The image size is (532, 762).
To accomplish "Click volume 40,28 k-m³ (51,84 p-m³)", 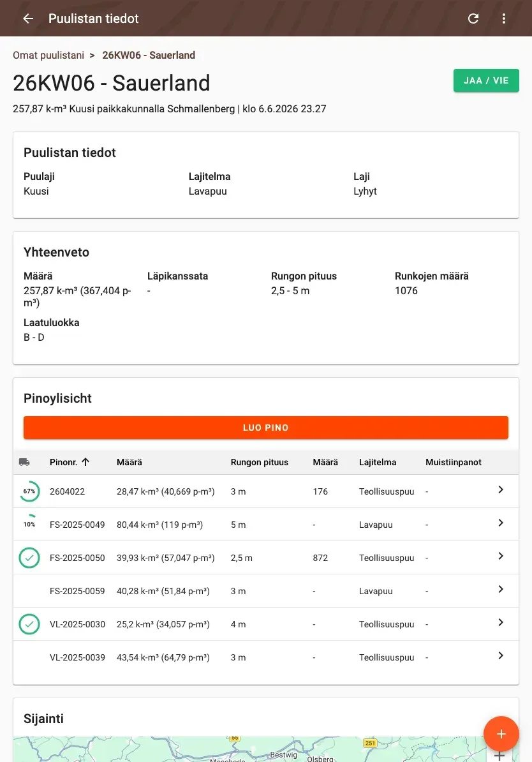I will (163, 591).
